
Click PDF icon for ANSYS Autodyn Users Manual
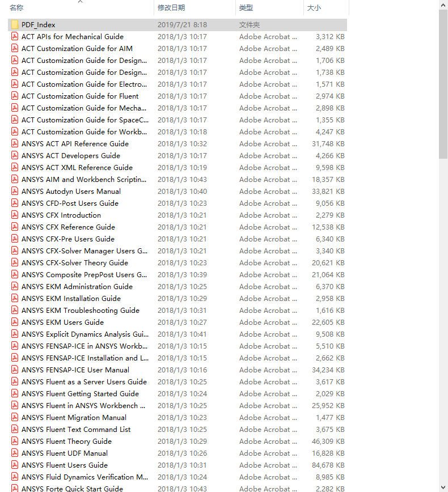click(x=15, y=192)
